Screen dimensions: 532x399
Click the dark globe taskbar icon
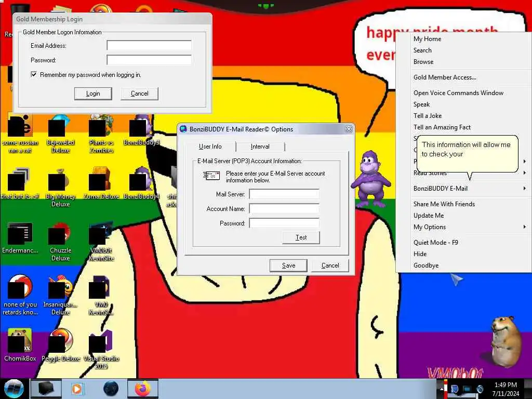(x=111, y=389)
